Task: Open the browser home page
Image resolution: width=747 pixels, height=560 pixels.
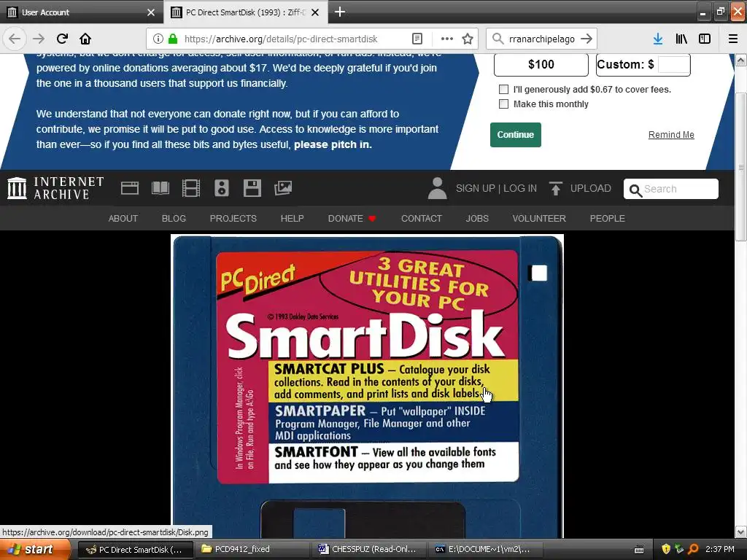Action: click(x=85, y=39)
